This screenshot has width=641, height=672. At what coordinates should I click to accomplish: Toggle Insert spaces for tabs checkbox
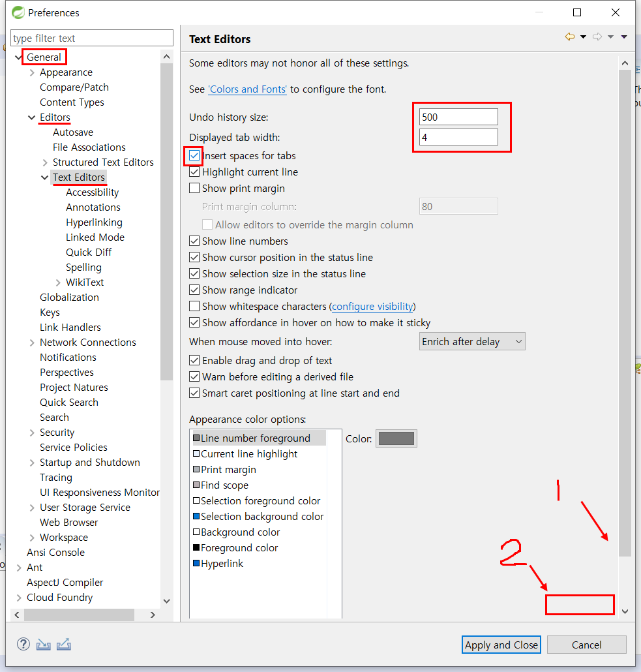194,155
